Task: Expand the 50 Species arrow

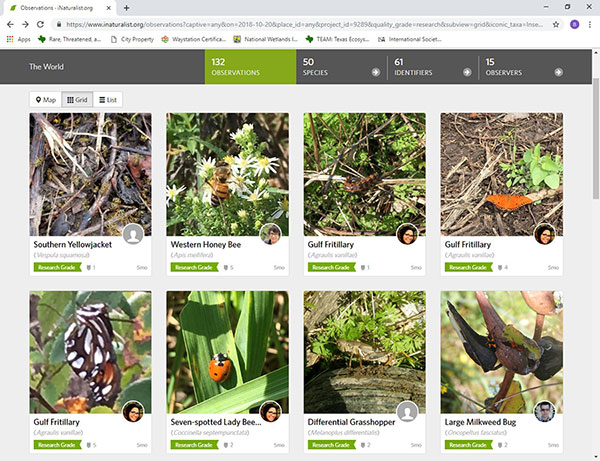Action: point(375,72)
